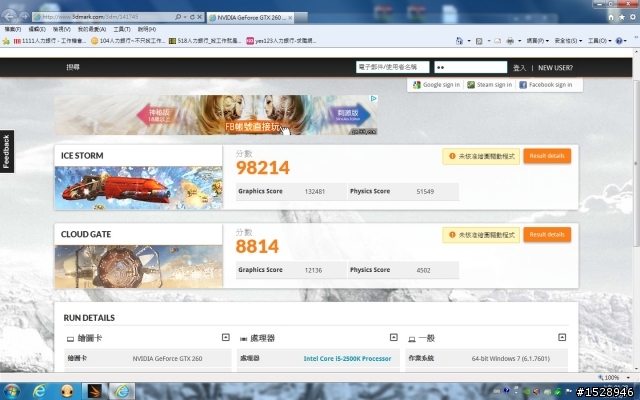Click the 3dmark.com address bar
640x400 pixels.
click(104, 17)
